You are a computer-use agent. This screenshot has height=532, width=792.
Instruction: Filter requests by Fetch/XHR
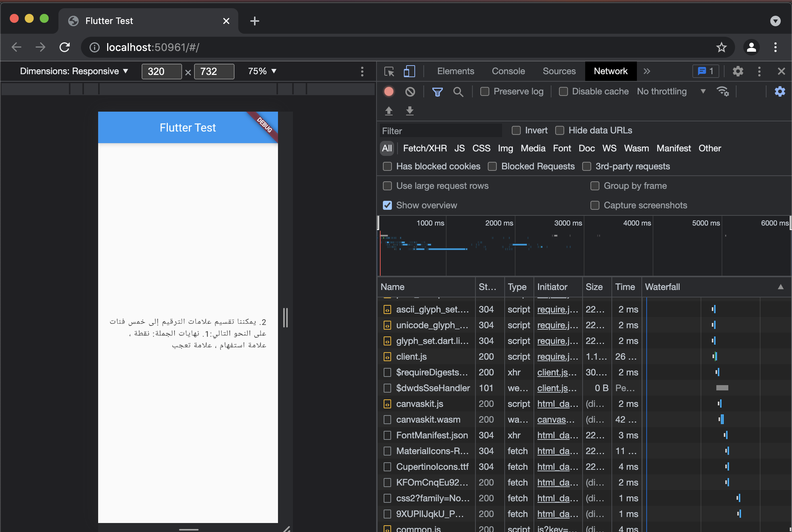(424, 148)
